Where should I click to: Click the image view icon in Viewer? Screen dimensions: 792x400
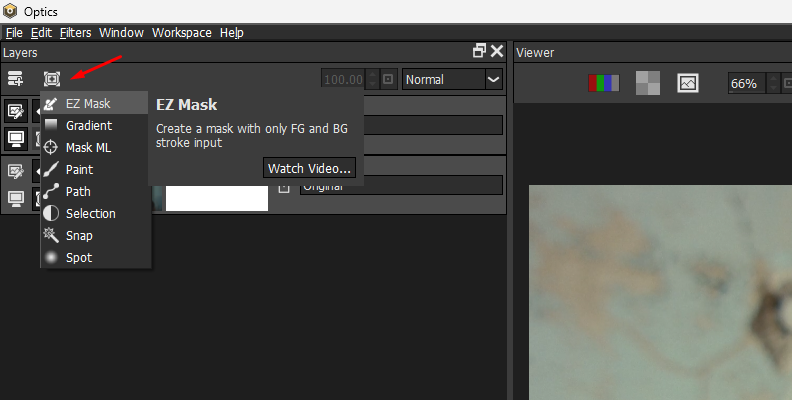pos(687,83)
